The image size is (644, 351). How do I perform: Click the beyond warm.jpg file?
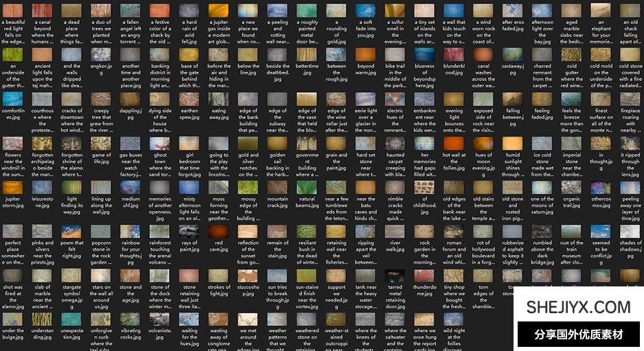[366, 56]
